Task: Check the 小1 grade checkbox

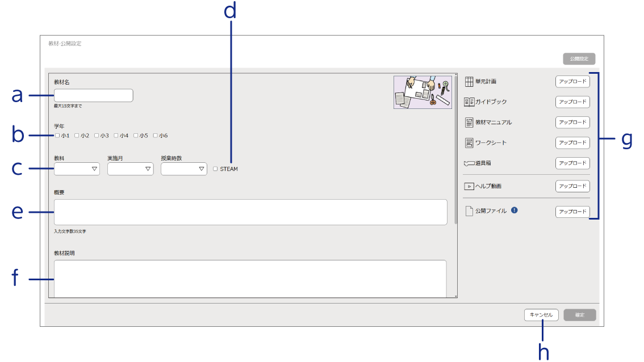Action: point(57,136)
